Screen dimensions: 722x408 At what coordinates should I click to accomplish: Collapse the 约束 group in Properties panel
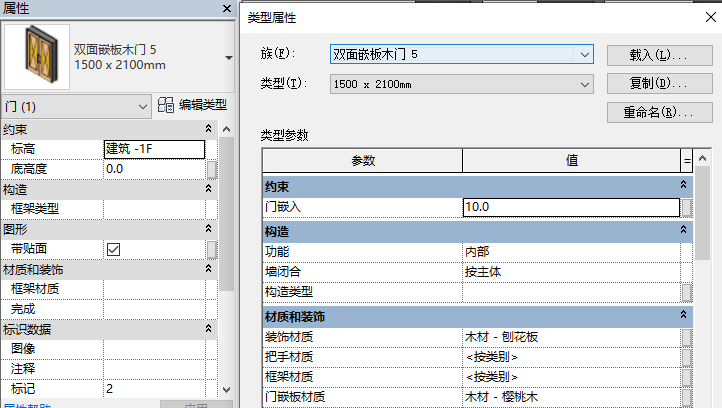point(208,128)
